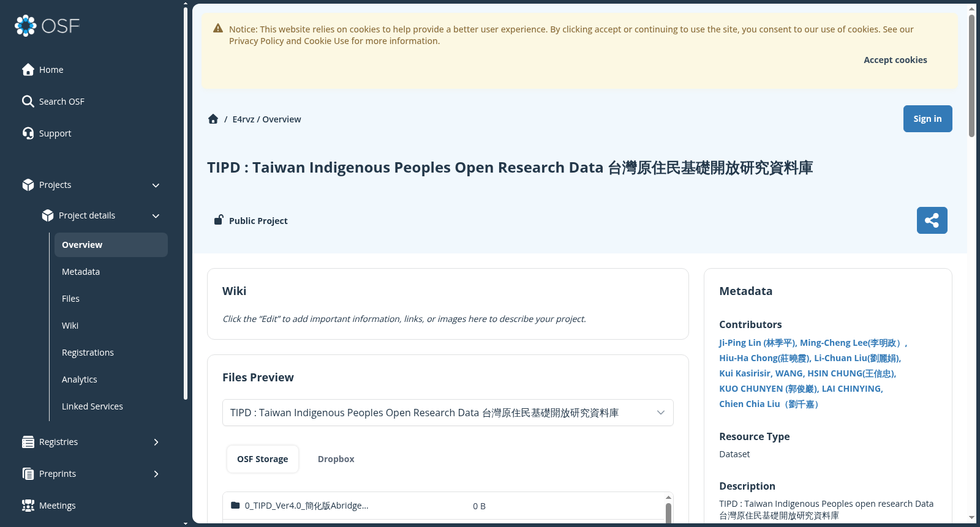Click the Preprints icon
The height and width of the screenshot is (527, 980).
28,474
